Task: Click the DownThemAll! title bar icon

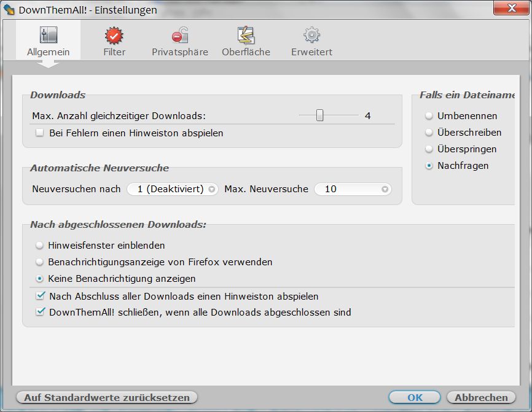Action: click(x=9, y=9)
